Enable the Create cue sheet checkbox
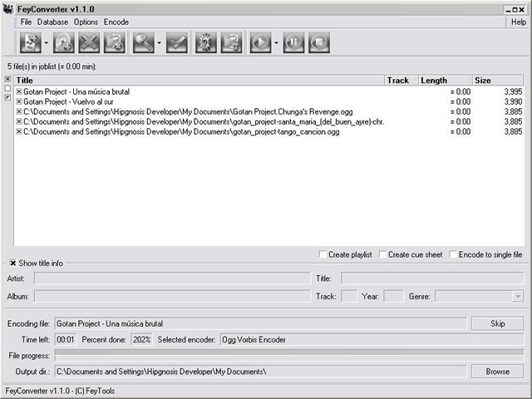The width and height of the screenshot is (532, 399). (383, 254)
